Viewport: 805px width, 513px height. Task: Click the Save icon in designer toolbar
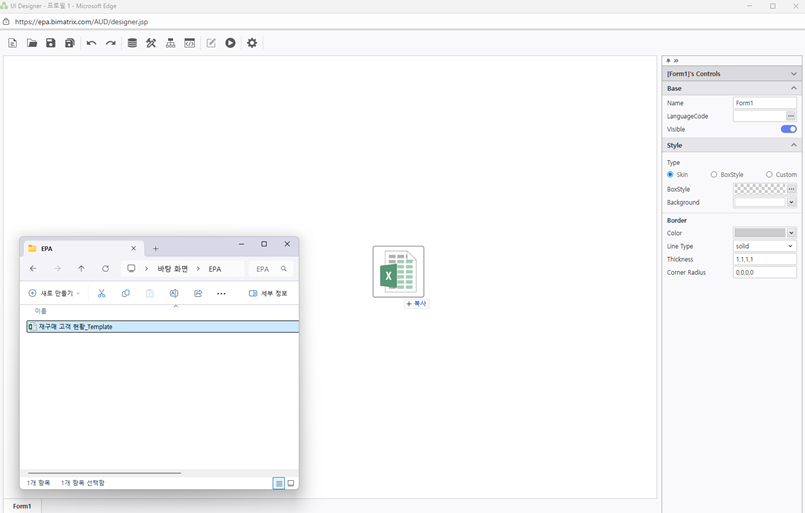(51, 43)
